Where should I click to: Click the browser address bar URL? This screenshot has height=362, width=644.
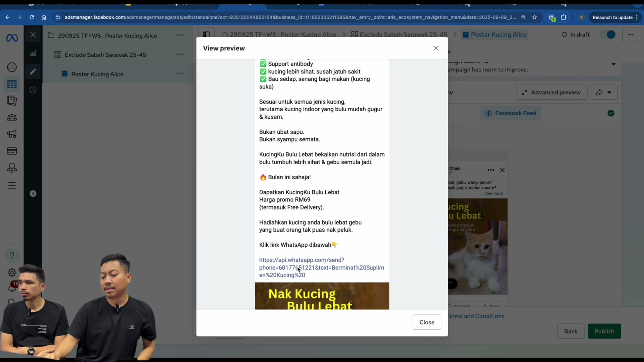pyautogui.click(x=290, y=17)
